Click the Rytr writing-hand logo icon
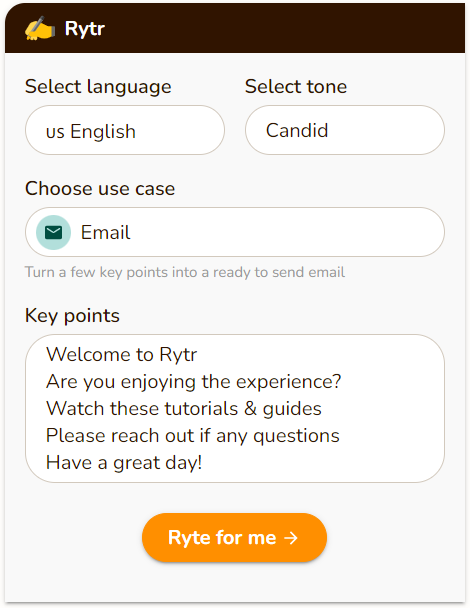This screenshot has width=470, height=608. [x=40, y=28]
